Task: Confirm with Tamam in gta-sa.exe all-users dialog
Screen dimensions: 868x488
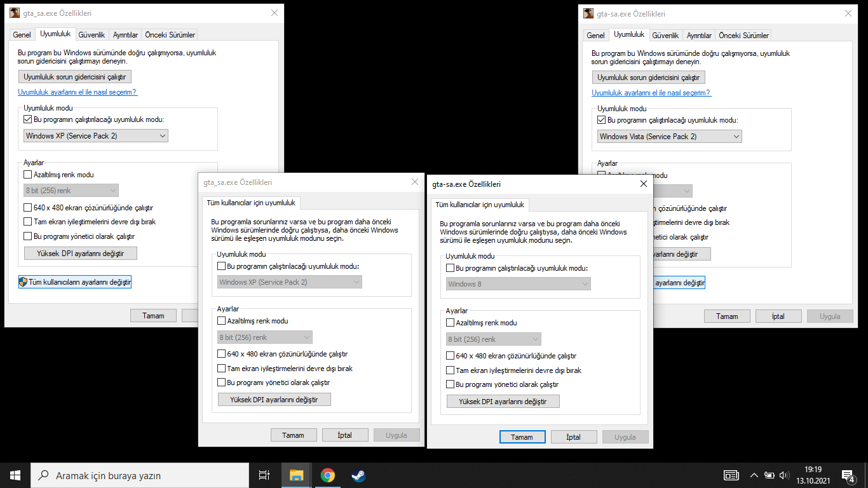Action: [522, 437]
